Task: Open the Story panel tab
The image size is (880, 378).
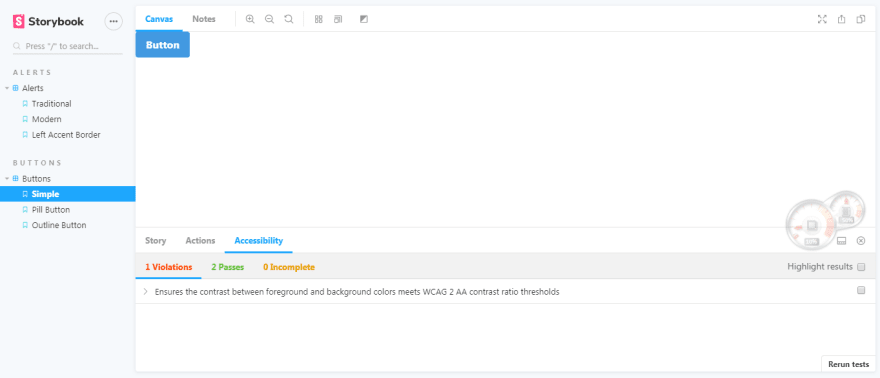Action: pyautogui.click(x=155, y=241)
